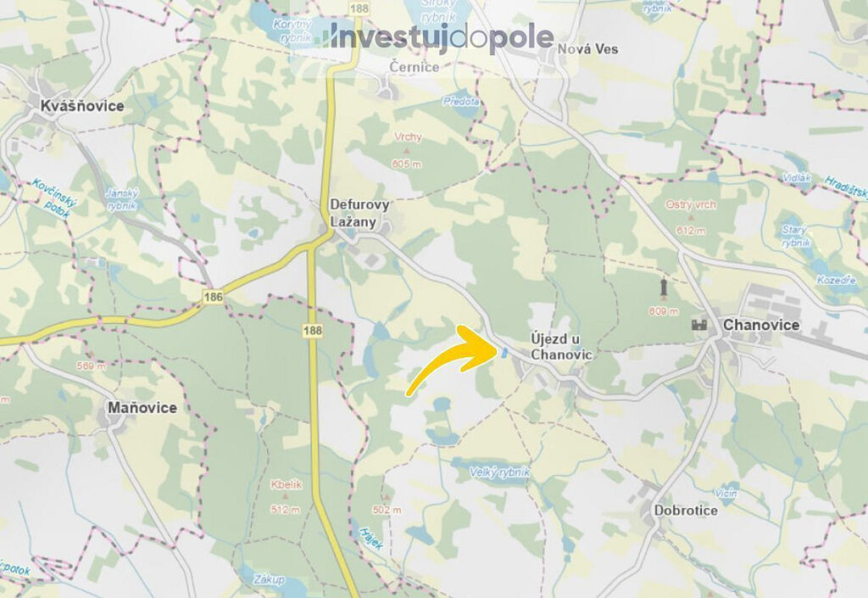This screenshot has width=868, height=598.
Task: Click the Kbelík 512 m peak marker
Action: point(287,497)
